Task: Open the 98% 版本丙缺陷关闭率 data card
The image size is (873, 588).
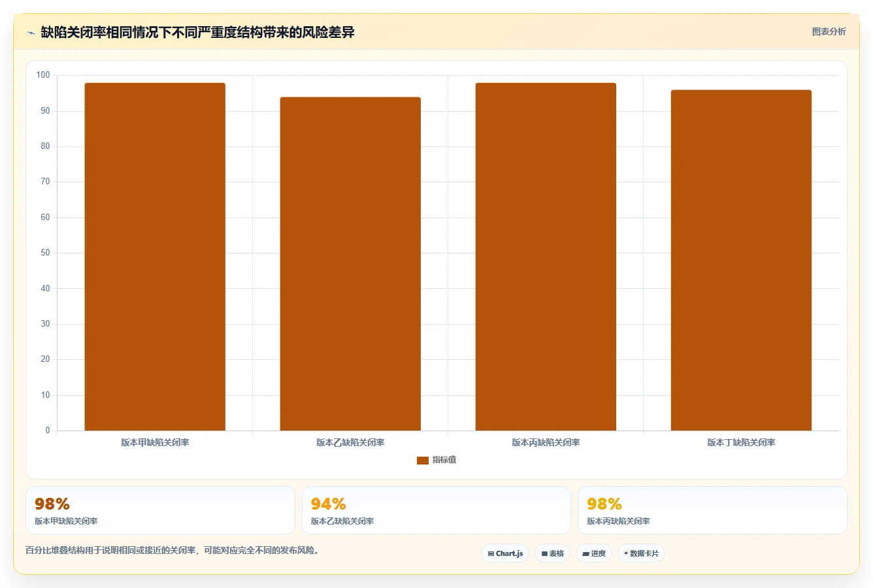Action: [712, 510]
